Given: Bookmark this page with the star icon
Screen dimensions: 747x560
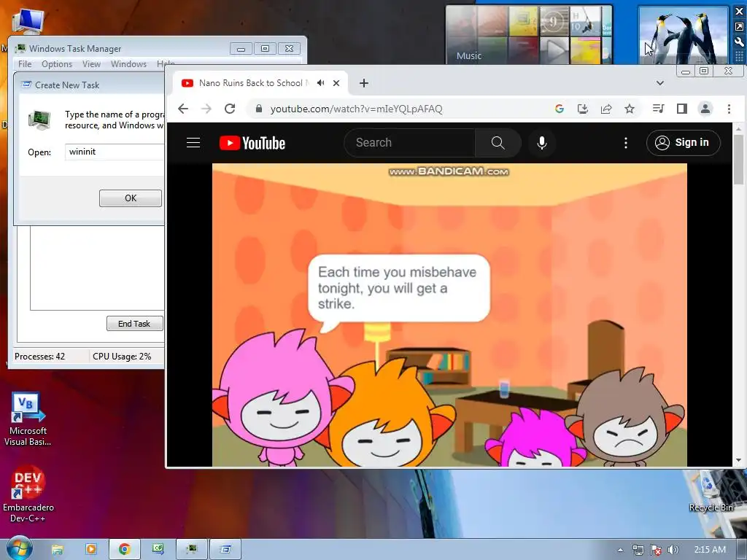Looking at the screenshot, I should (x=630, y=109).
